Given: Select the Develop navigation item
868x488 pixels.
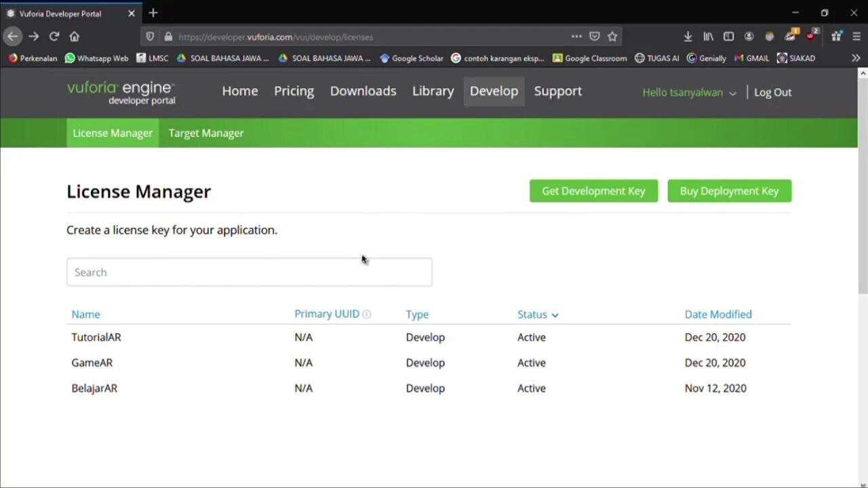Looking at the screenshot, I should pyautogui.click(x=494, y=91).
